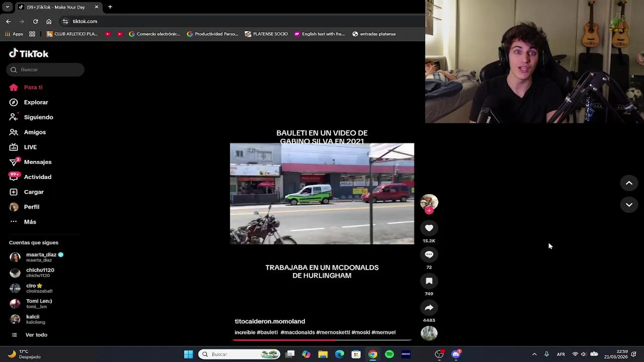The image size is (644, 362).
Task: Open the LIVE section
Action: [24, 147]
